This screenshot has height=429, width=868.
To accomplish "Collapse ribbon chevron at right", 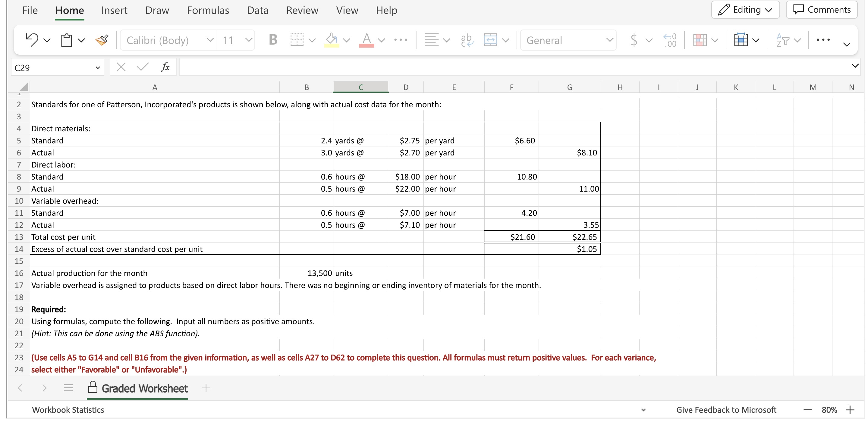I will click(x=846, y=45).
